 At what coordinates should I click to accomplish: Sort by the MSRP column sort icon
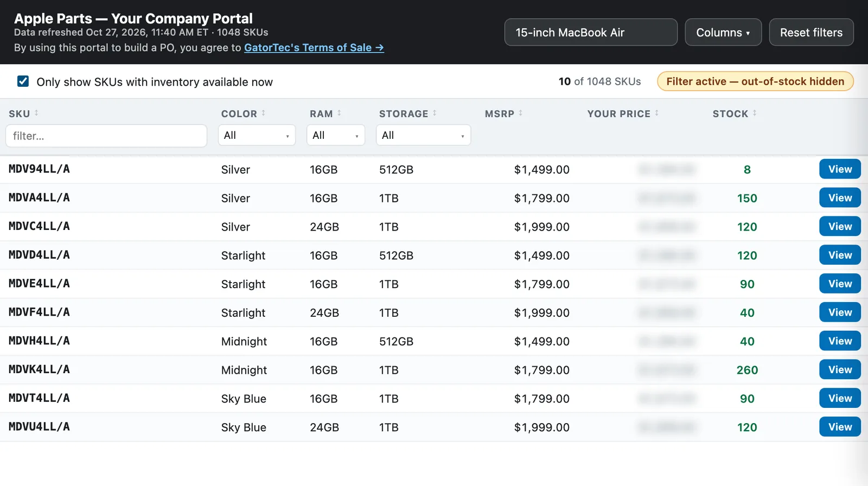[x=520, y=113]
